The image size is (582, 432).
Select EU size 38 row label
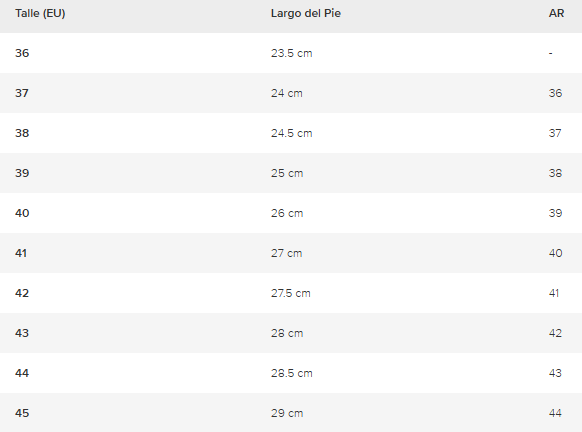click(x=22, y=133)
